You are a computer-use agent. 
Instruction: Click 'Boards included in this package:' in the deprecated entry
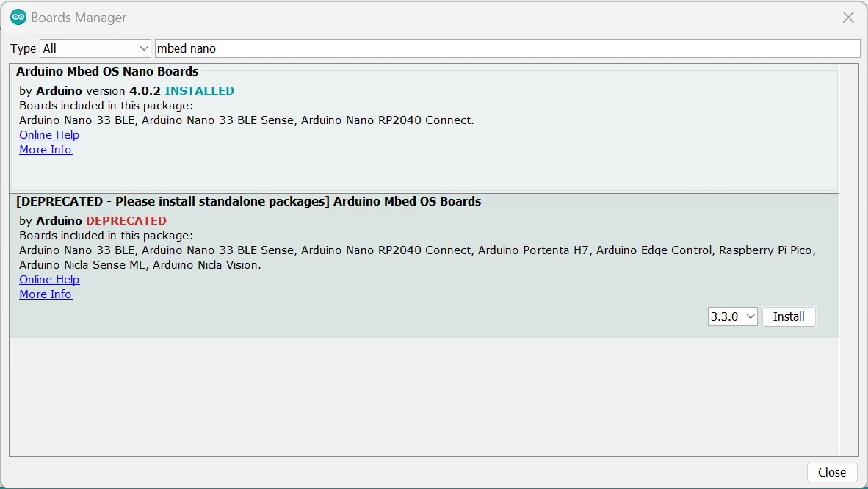click(106, 236)
